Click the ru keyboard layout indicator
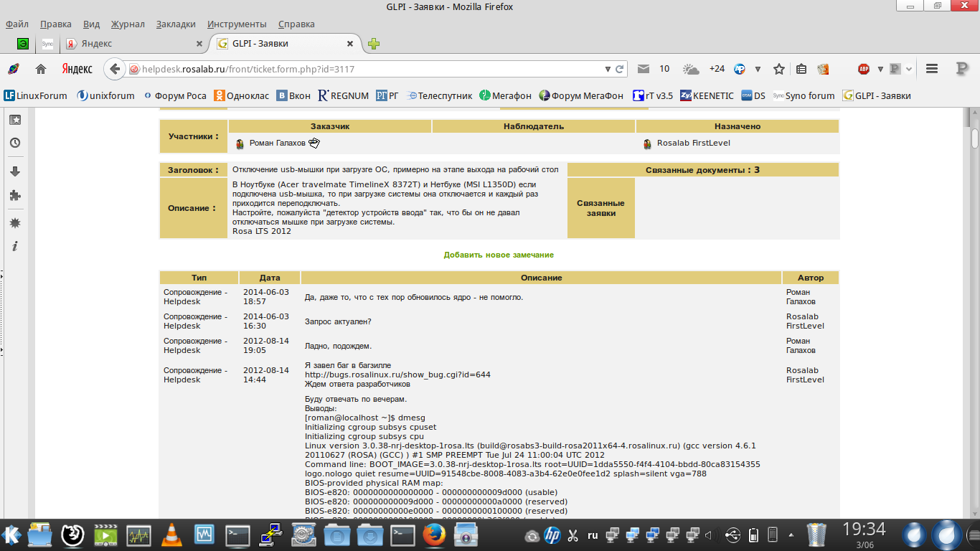980x551 pixels. pos(593,535)
